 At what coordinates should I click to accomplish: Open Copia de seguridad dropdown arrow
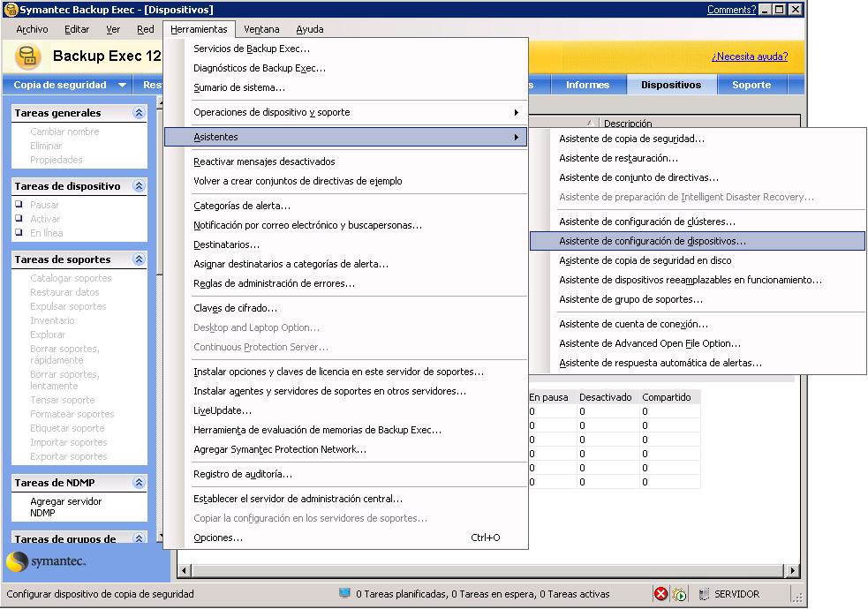point(123,86)
